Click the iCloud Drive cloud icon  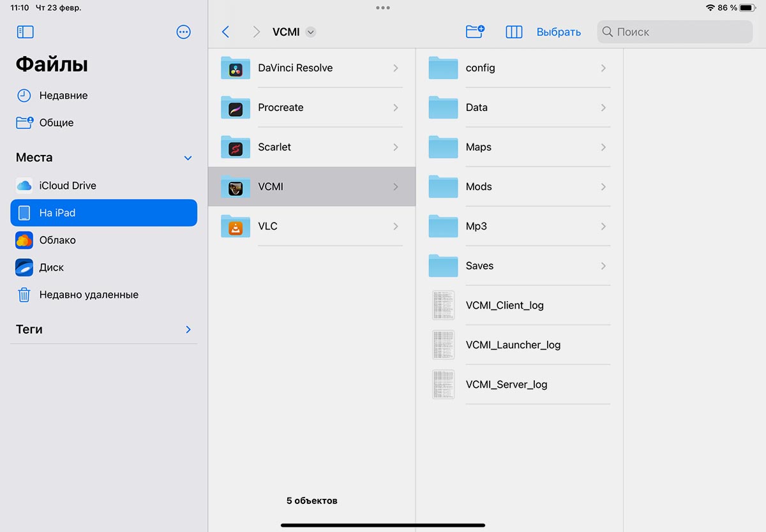pyautogui.click(x=24, y=186)
